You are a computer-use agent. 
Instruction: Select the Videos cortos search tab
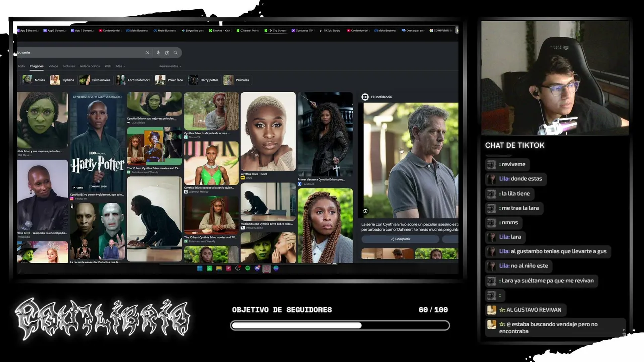coord(90,66)
